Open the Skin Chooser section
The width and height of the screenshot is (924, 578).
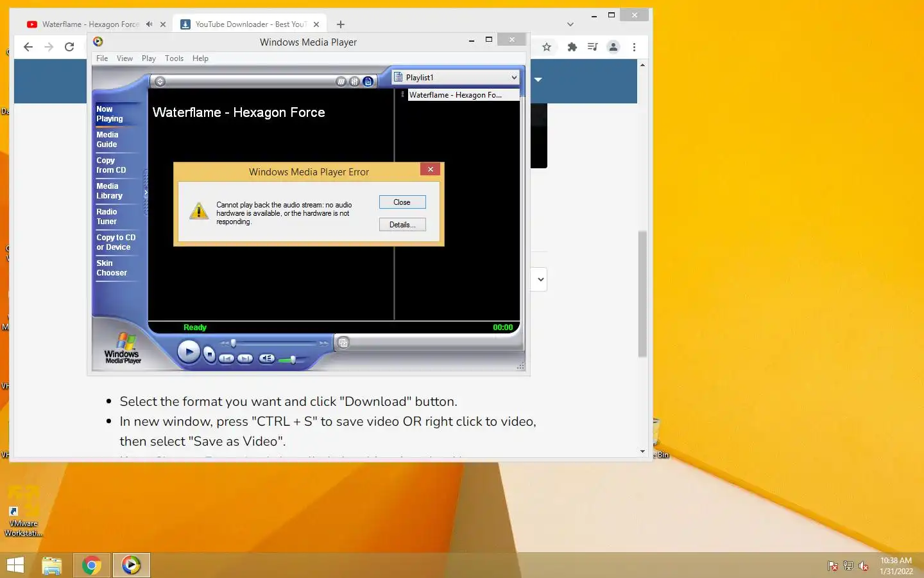(x=112, y=268)
